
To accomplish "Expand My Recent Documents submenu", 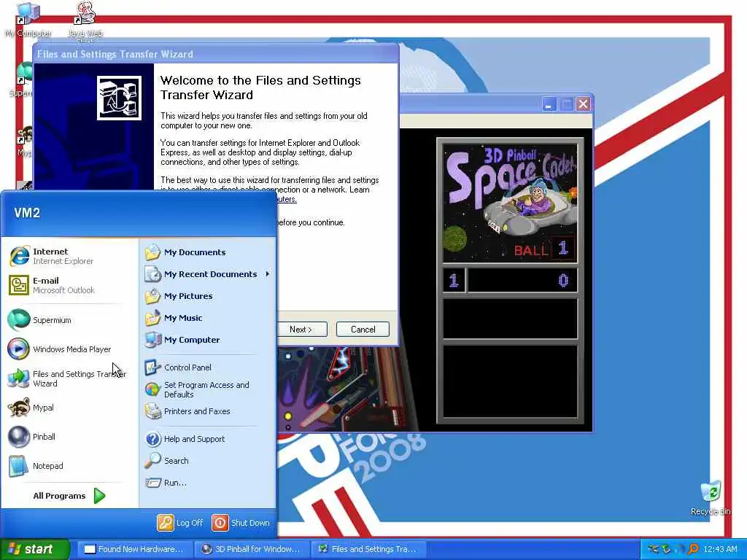I will click(x=208, y=274).
